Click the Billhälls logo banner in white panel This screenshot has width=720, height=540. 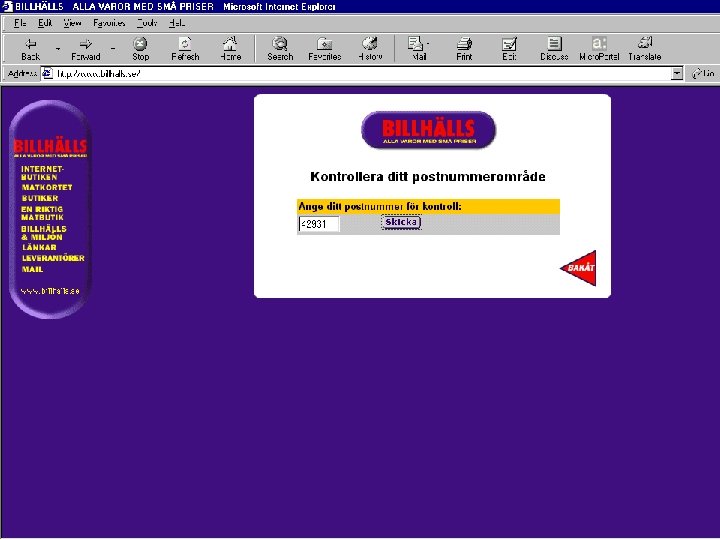[x=428, y=130]
